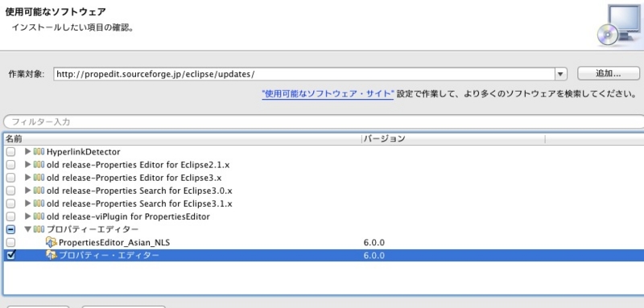
Task: Check the PropertiesEditor_Asian_NLS checkbox
Action: coord(11,242)
